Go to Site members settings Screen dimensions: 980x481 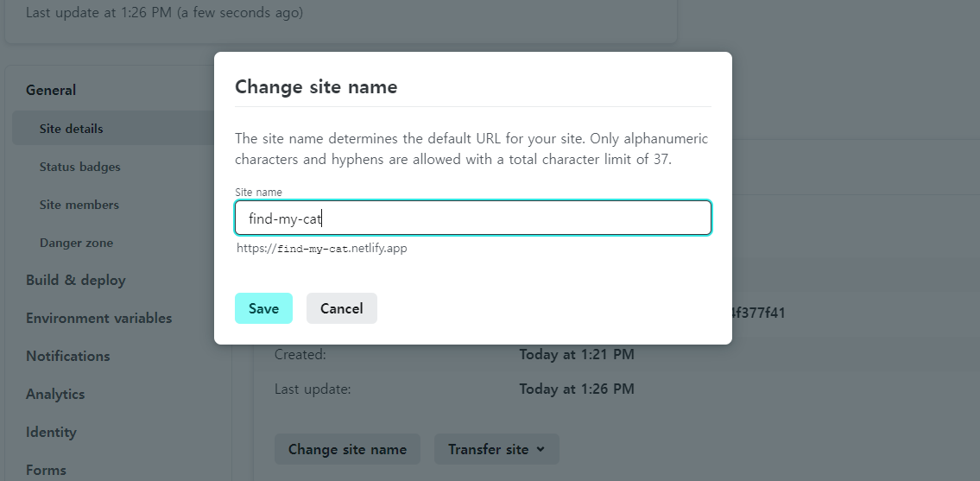[79, 206]
